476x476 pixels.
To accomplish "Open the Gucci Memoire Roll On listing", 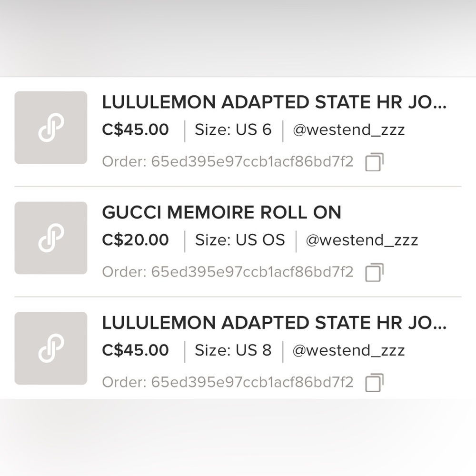I will pyautogui.click(x=221, y=213).
